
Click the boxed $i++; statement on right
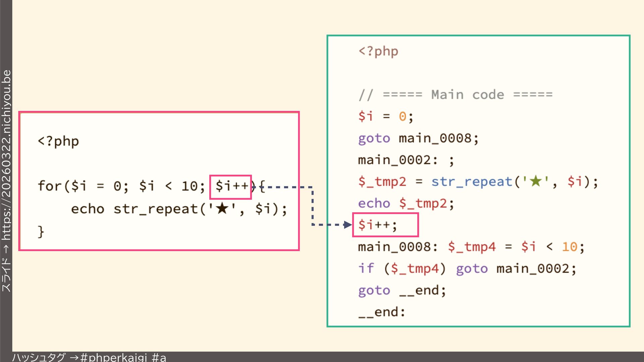[378, 225]
